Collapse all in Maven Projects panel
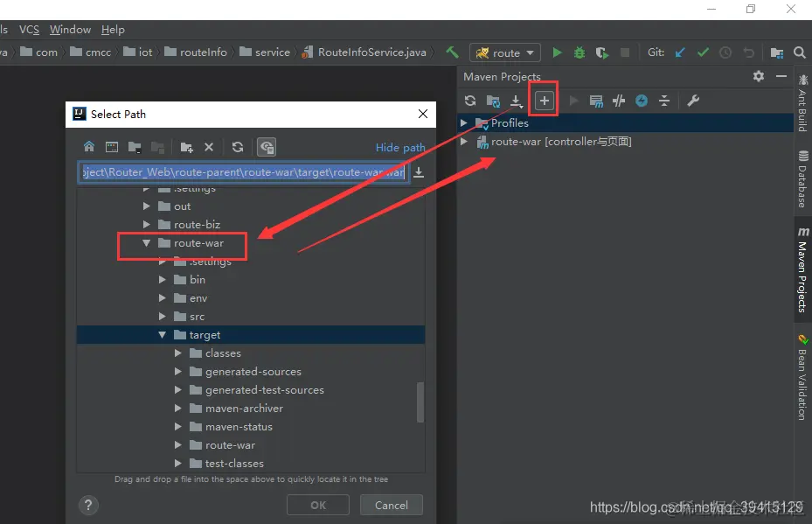This screenshot has height=524, width=812. tap(664, 101)
